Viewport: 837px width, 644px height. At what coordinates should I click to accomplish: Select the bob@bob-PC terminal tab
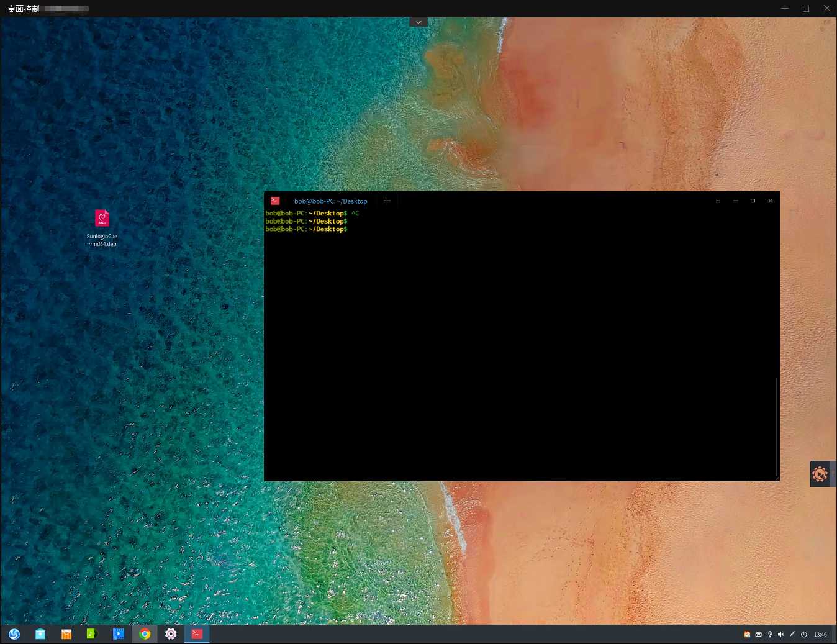(330, 201)
